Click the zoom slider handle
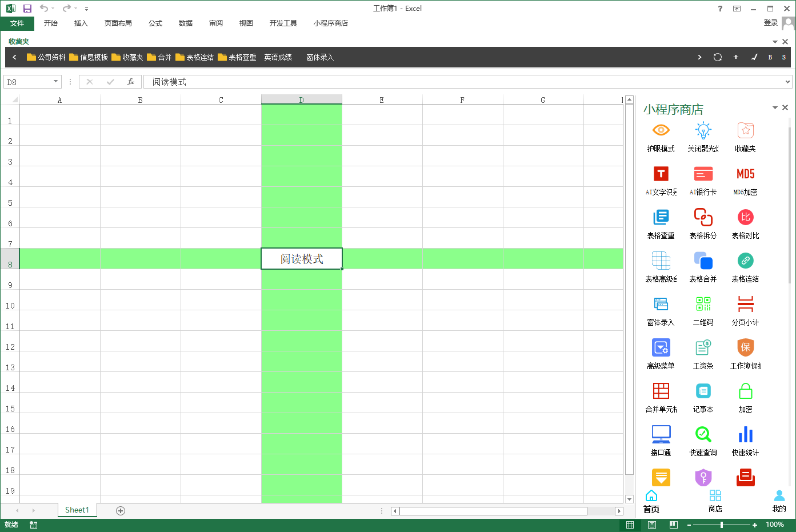The height and width of the screenshot is (532, 796). coord(722,525)
